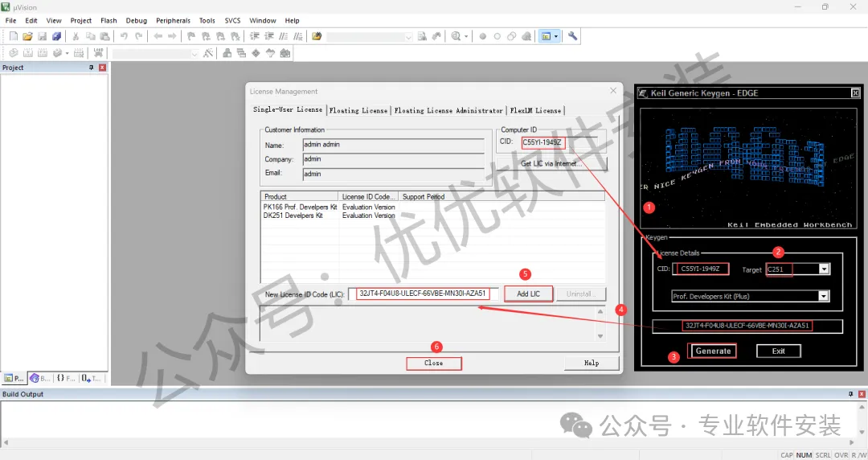Click the Redo arrow icon
Image resolution: width=868 pixels, height=460 pixels.
coord(138,36)
